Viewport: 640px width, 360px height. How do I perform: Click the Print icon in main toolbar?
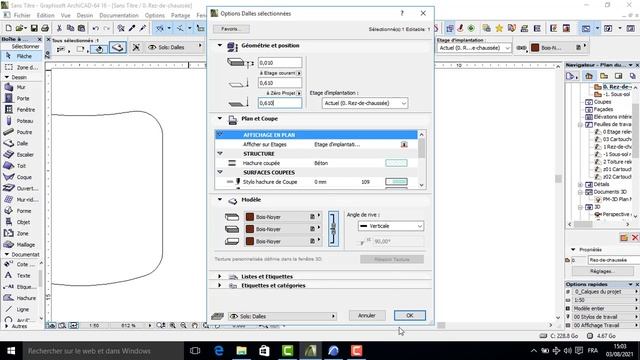[45, 28]
